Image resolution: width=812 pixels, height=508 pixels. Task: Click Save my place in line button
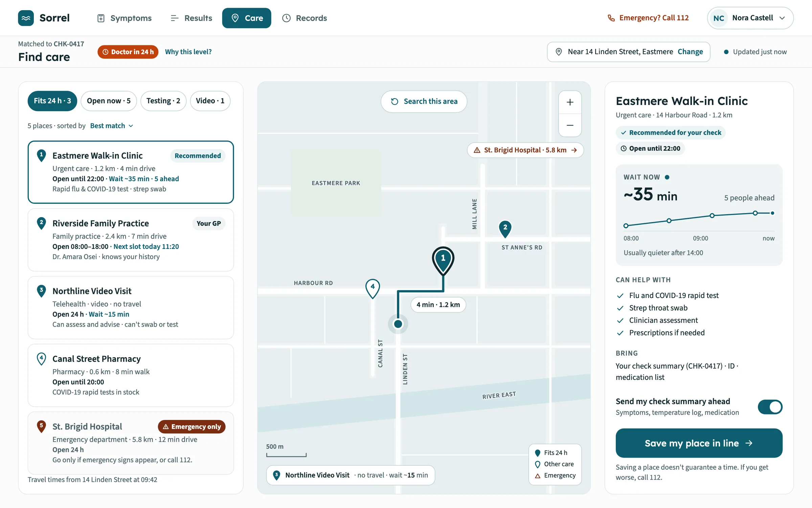coord(699,443)
